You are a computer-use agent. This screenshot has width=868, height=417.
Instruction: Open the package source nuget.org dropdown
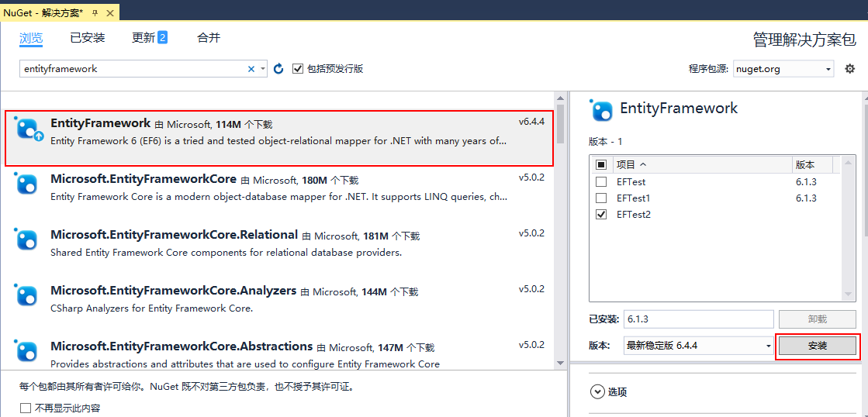(783, 69)
